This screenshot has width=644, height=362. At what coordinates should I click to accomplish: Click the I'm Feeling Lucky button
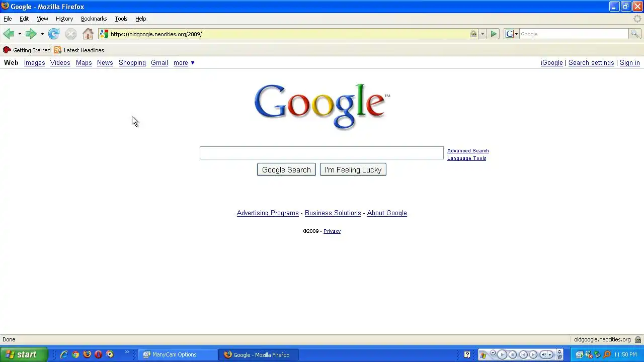tap(353, 170)
